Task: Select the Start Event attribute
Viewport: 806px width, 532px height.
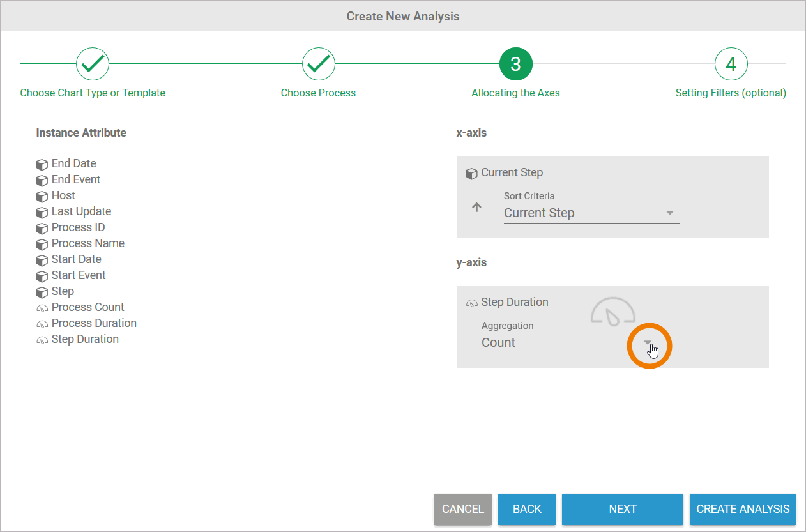Action: (x=79, y=275)
